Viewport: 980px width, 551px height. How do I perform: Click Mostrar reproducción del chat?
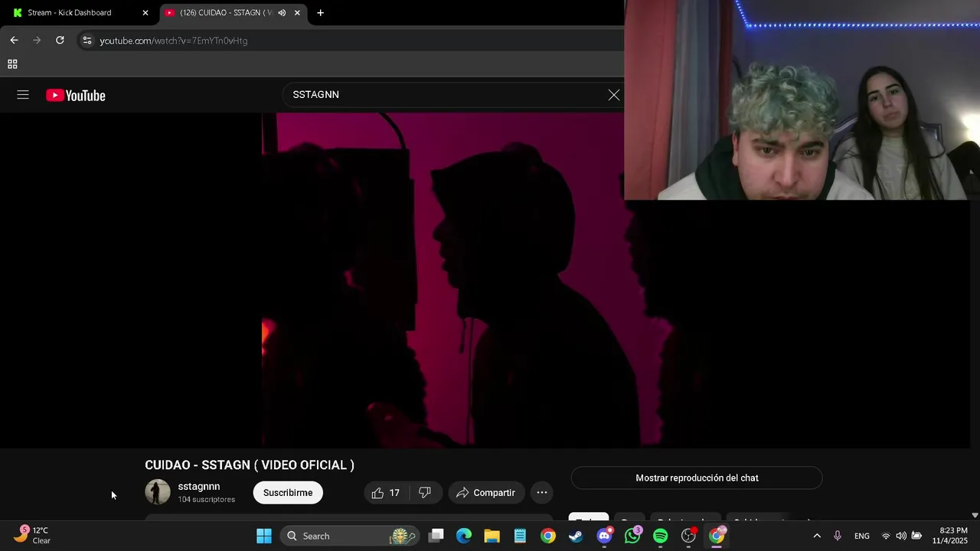(x=697, y=478)
